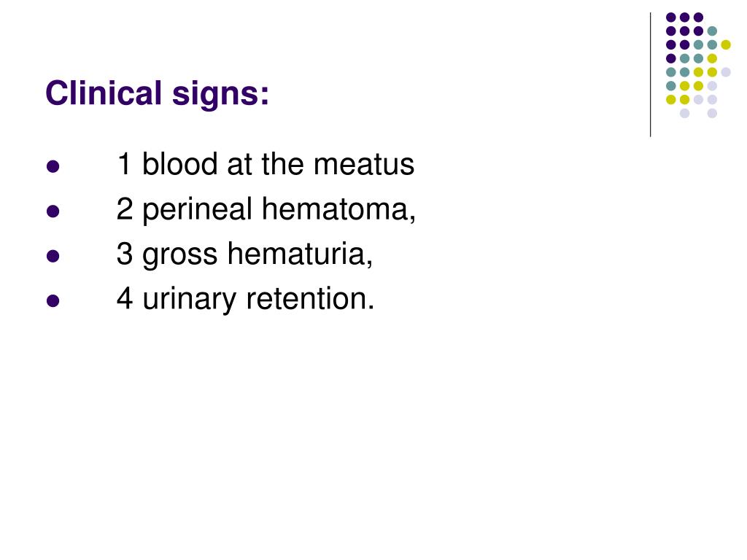Image resolution: width=747 pixels, height=560 pixels.
Task: Click the word 'Clinical' in the title
Action: coord(104,93)
